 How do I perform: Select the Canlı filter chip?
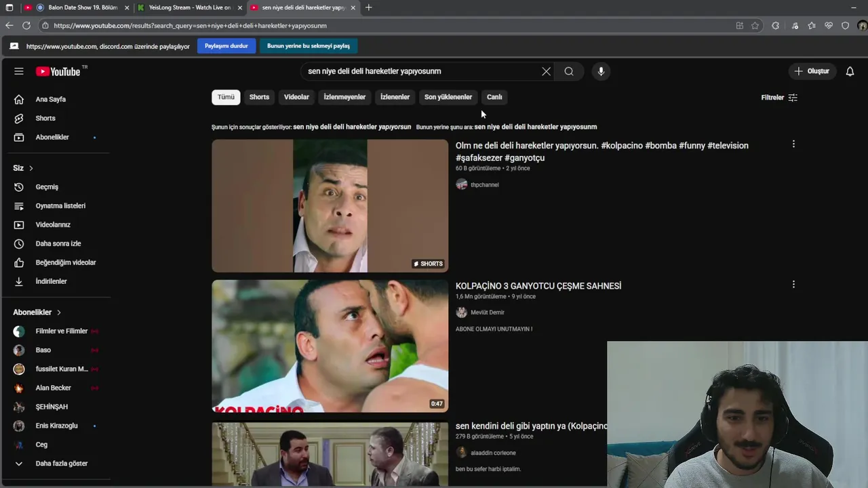(x=494, y=97)
